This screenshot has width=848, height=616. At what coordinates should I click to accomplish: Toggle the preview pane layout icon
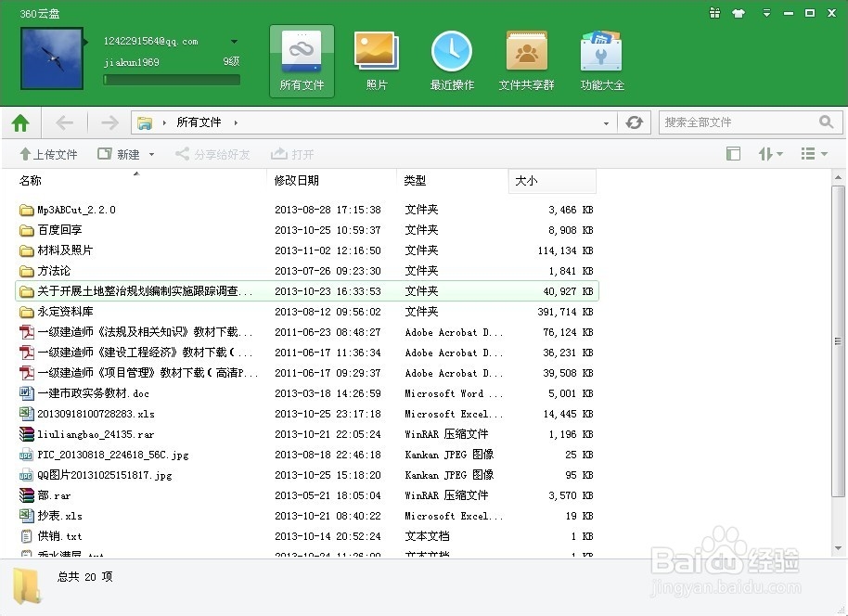[x=733, y=154]
